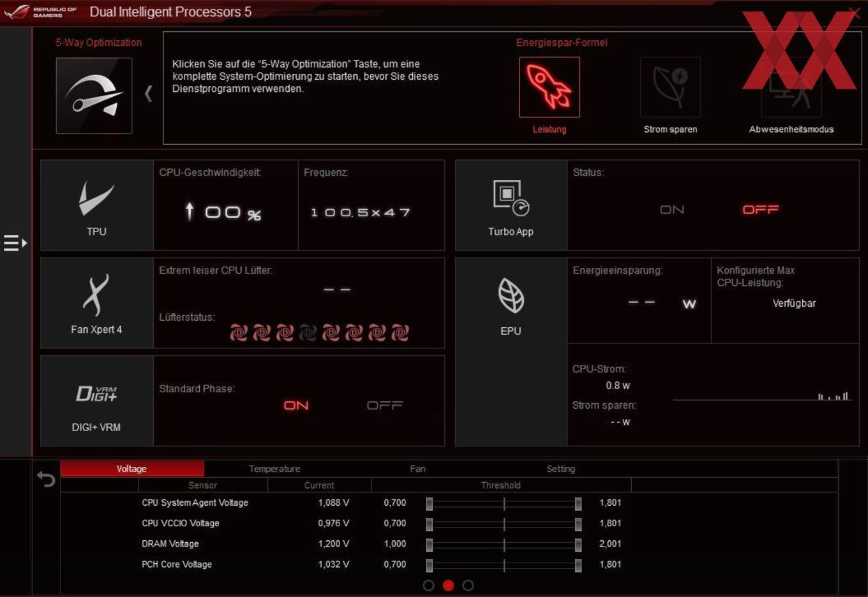Click the sixth fan status icon

(354, 332)
